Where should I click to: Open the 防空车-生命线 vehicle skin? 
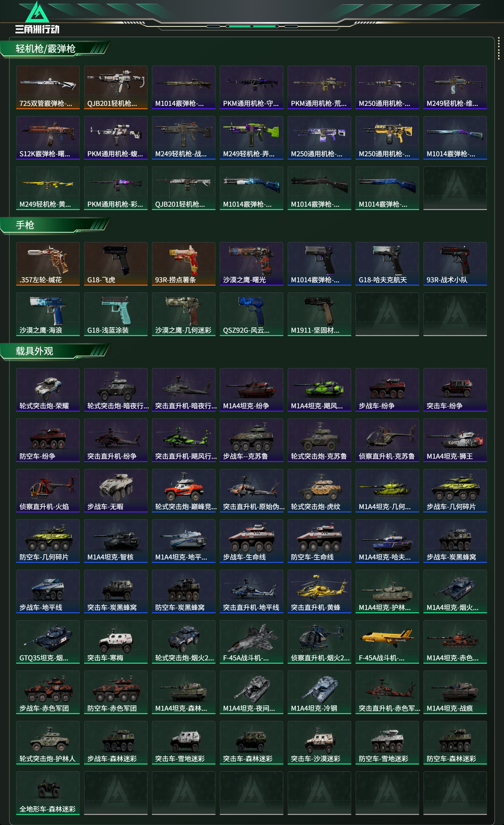click(320, 541)
